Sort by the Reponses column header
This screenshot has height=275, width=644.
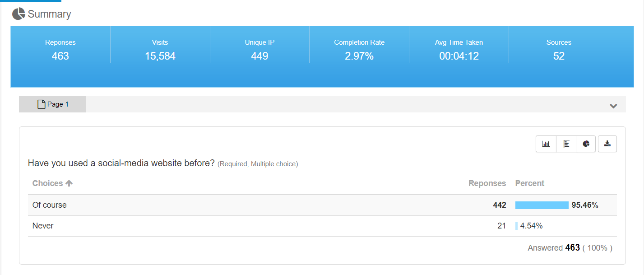pos(487,183)
